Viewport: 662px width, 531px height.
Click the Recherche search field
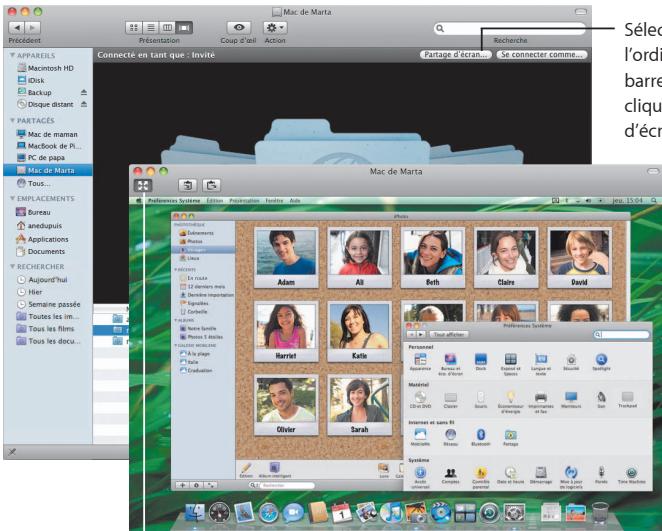[x=510, y=28]
